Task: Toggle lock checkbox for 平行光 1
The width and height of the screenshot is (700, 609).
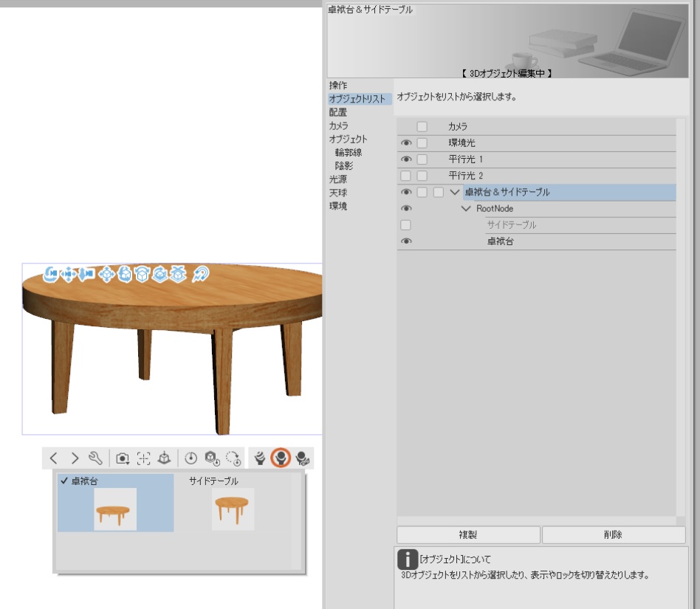Action: pyautogui.click(x=422, y=159)
